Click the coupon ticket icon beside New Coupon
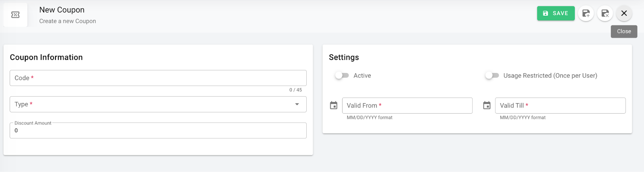 pos(15,15)
